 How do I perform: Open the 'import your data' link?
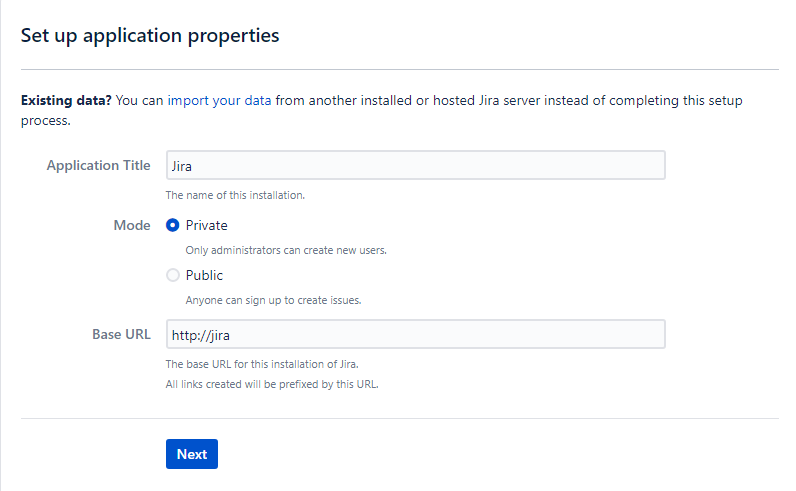click(219, 101)
